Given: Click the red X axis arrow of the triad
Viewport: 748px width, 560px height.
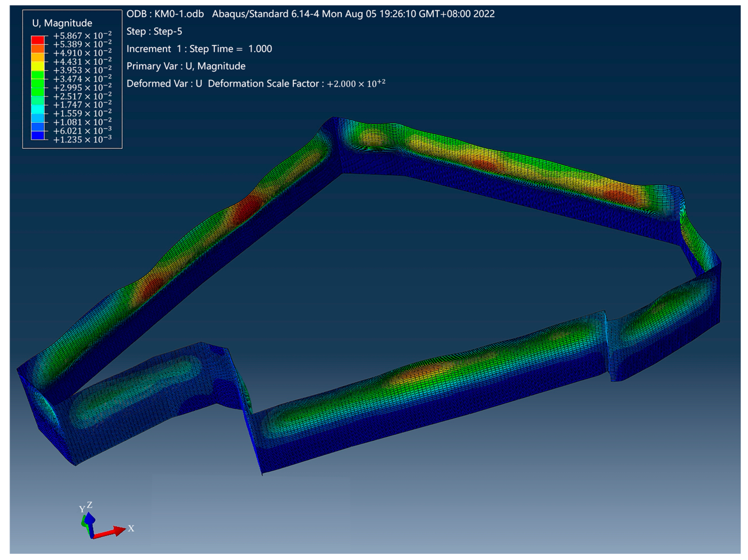Looking at the screenshot, I should pos(110,532).
